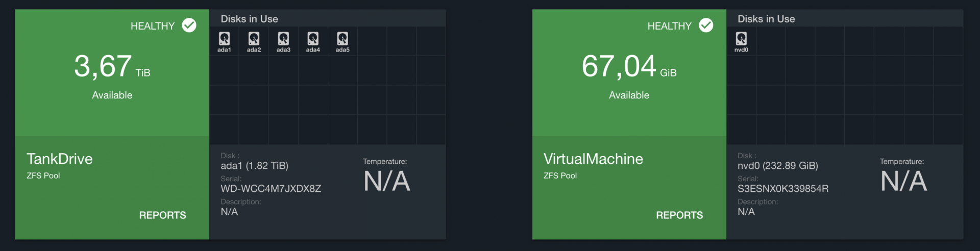Click the VirtualMachine pool name

tap(593, 159)
